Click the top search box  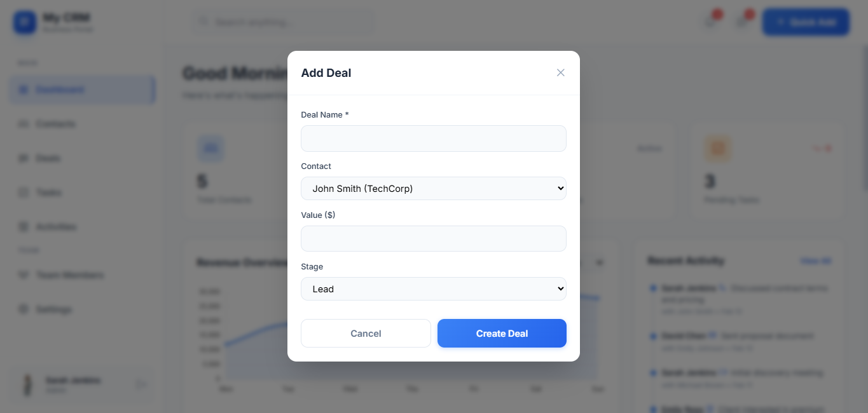(283, 22)
